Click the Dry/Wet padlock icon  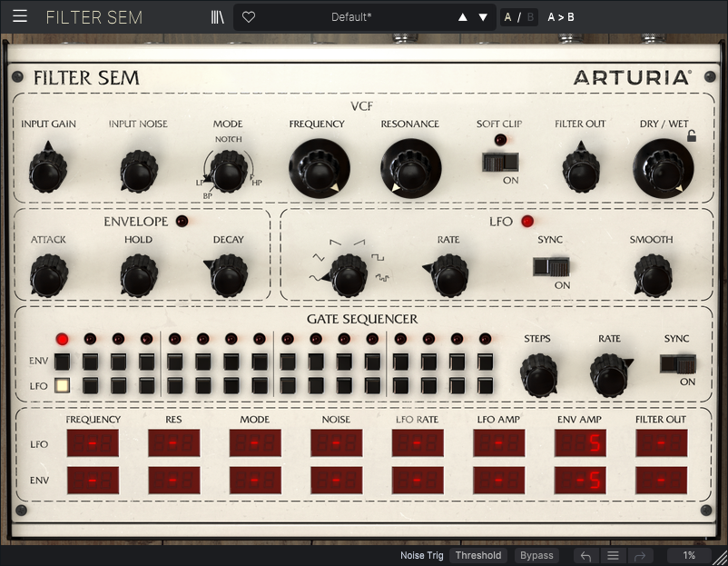point(692,136)
